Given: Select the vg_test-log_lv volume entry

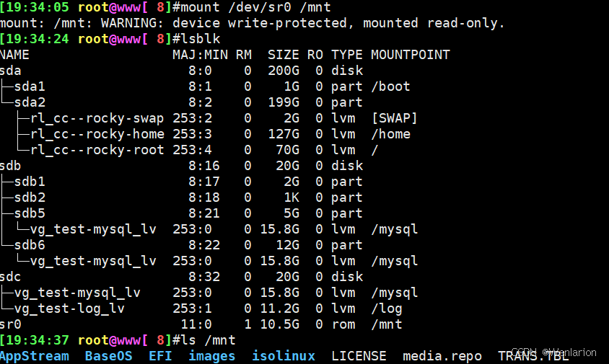Looking at the screenshot, I should (69, 308).
